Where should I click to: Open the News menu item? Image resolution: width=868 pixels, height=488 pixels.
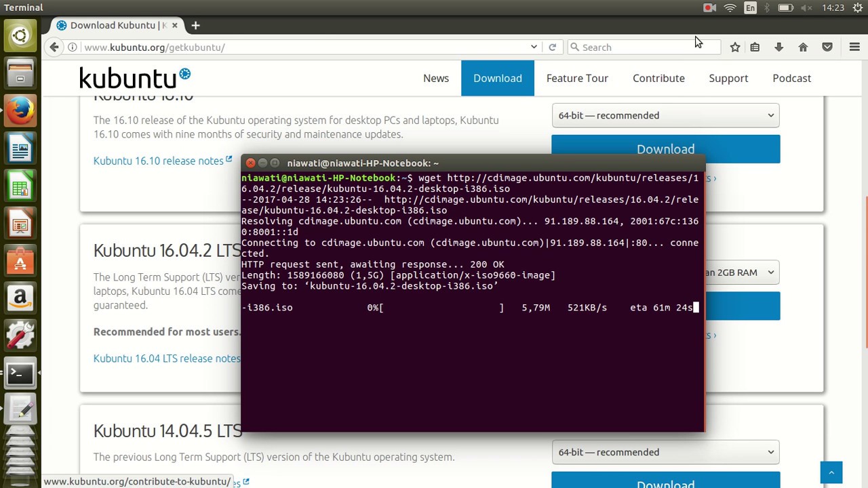(436, 78)
